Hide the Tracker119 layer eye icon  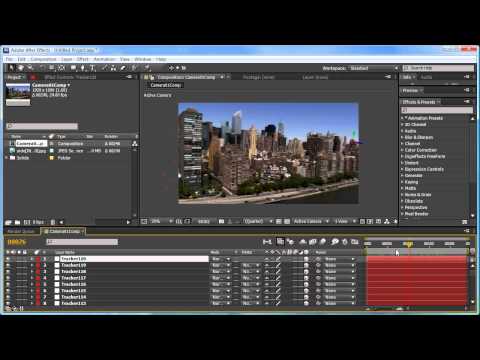[8, 265]
